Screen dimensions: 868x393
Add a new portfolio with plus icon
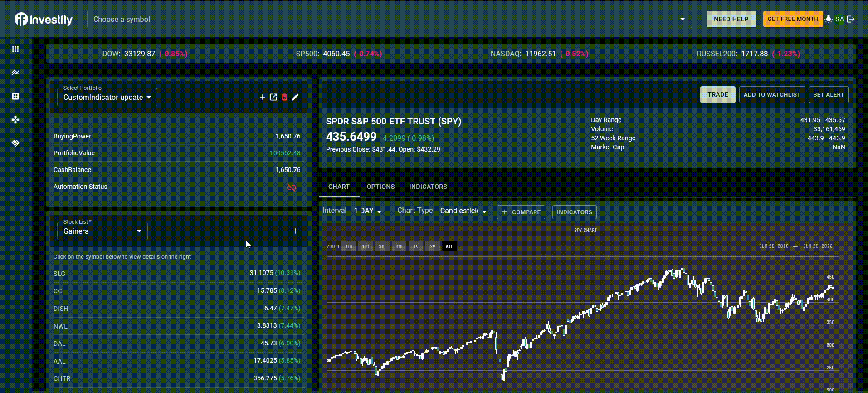262,97
